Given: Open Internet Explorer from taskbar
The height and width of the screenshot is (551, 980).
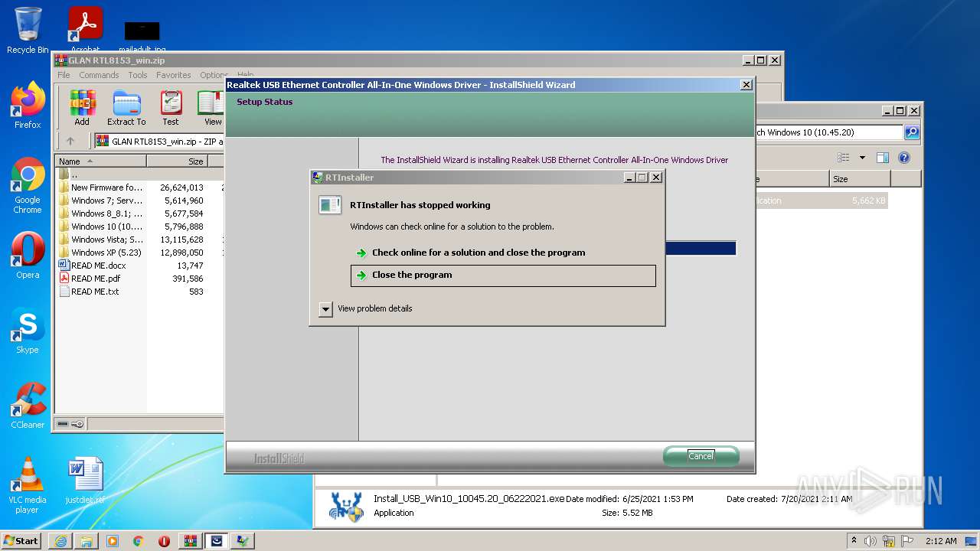Looking at the screenshot, I should (60, 541).
